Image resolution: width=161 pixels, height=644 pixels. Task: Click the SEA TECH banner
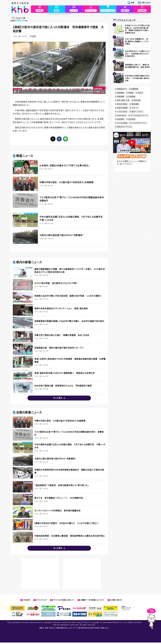(79, 614)
